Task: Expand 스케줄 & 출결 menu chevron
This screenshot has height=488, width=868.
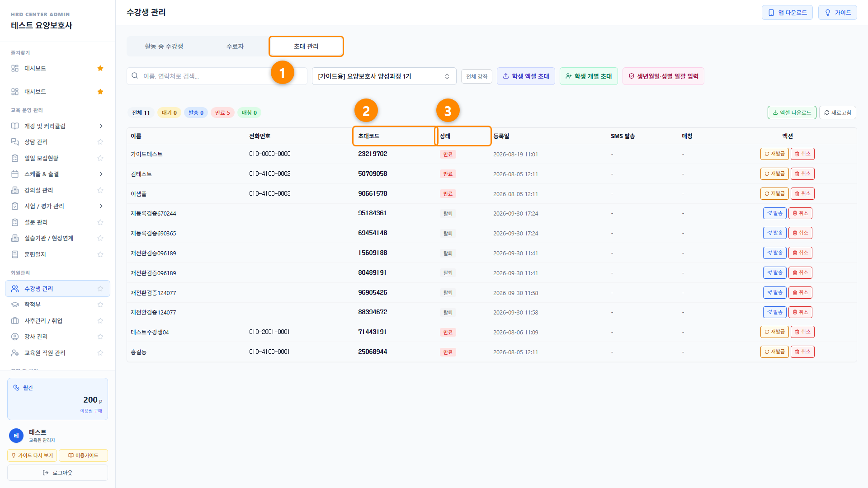Action: click(x=101, y=174)
